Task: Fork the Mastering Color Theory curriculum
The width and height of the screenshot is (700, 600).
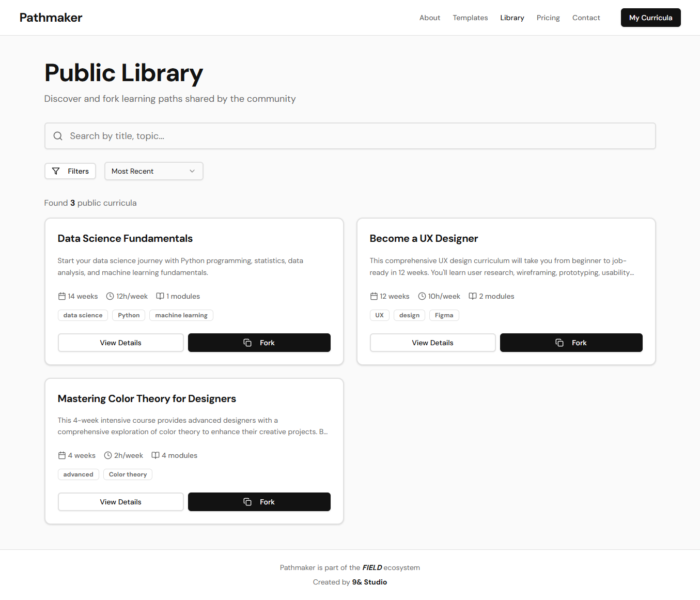Action: (x=259, y=501)
